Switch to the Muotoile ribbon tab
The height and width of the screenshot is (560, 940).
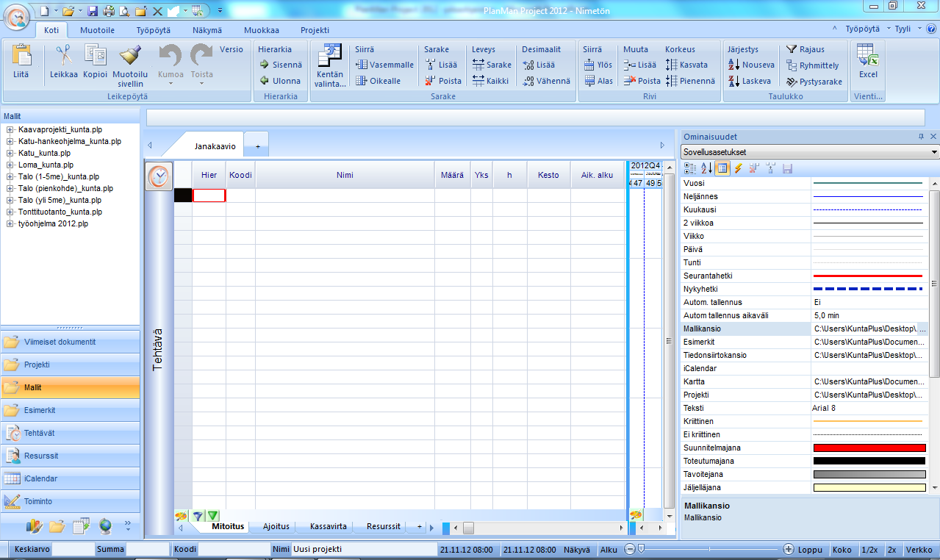click(97, 30)
